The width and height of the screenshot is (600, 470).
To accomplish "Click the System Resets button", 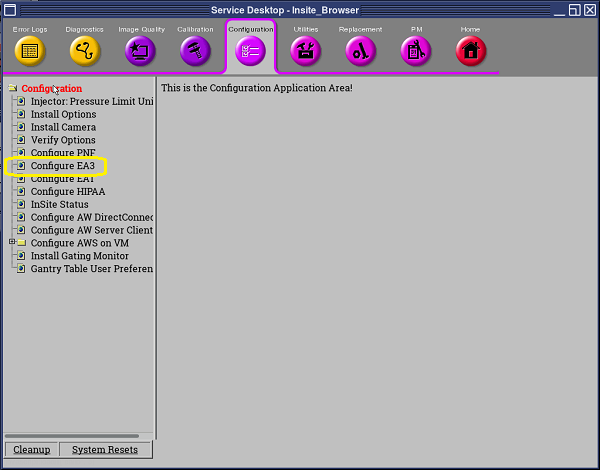I will (x=105, y=450).
